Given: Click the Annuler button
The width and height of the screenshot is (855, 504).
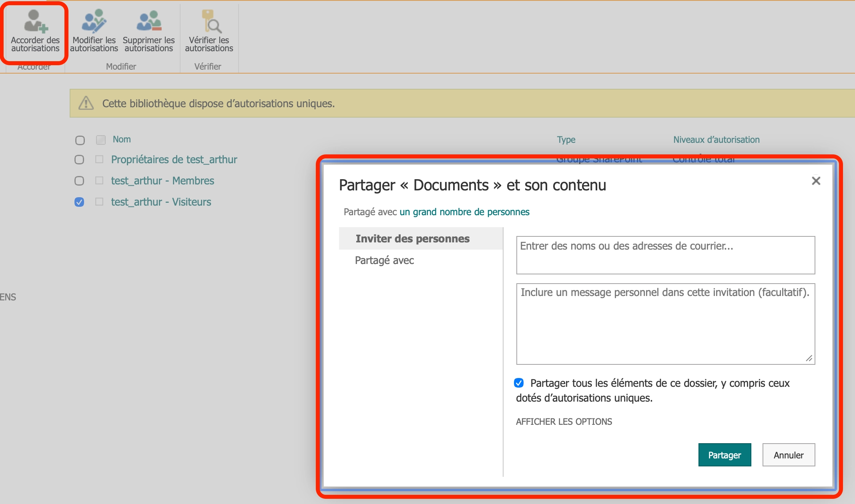Looking at the screenshot, I should (789, 455).
